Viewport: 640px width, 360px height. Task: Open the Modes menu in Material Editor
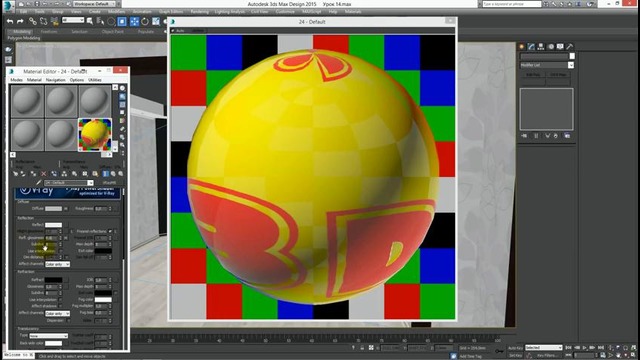pos(16,80)
